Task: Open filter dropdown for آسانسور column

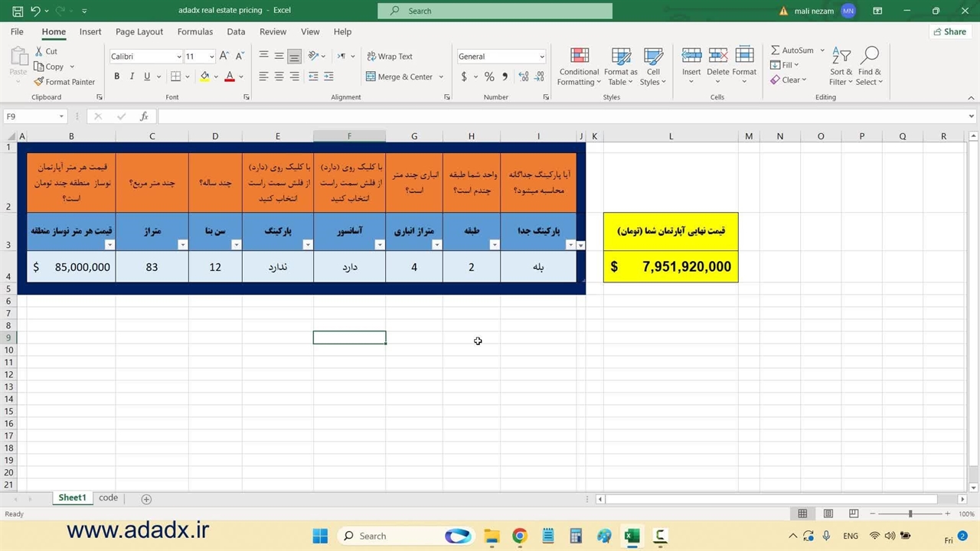Action: [x=379, y=245]
